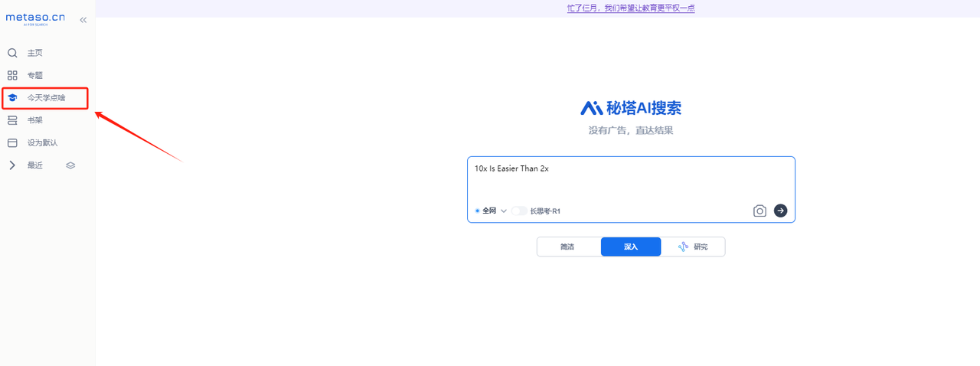Submit search with the arrow button
Viewport: 980px width, 366px height.
(x=780, y=211)
